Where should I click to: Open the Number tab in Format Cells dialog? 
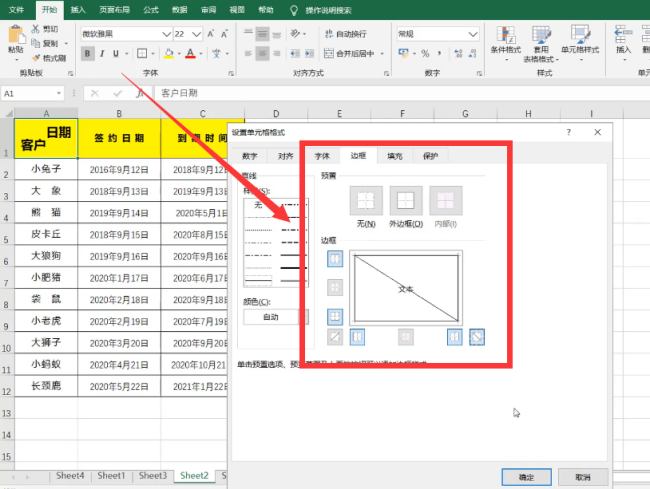(250, 156)
